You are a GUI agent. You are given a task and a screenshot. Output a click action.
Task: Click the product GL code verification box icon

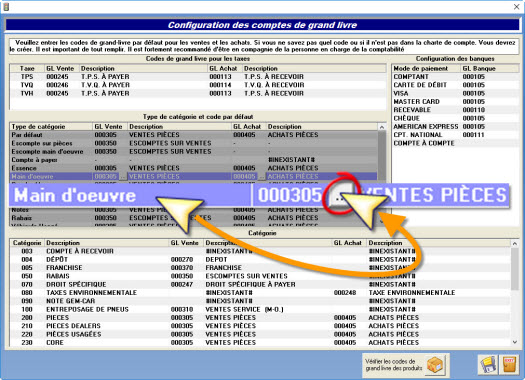click(435, 365)
